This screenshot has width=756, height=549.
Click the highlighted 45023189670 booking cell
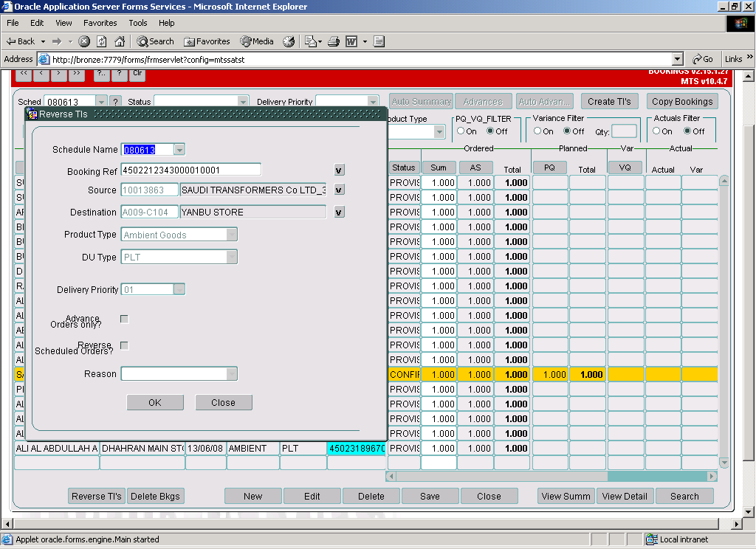pos(357,448)
